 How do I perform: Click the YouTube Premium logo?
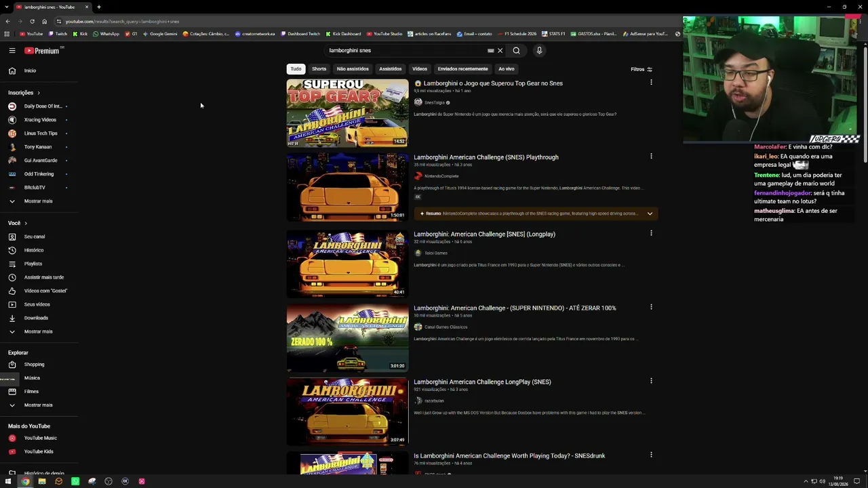[x=42, y=50]
